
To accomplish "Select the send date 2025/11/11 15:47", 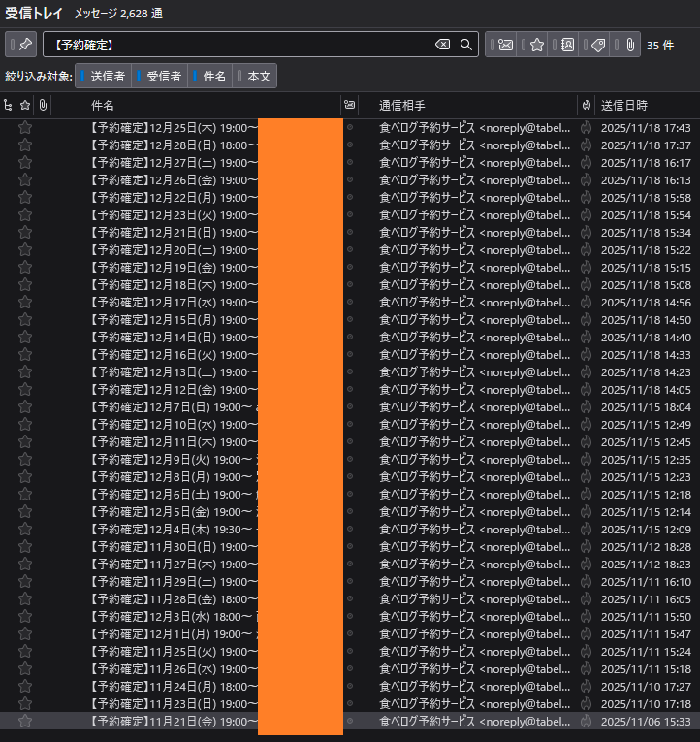I will coord(646,634).
